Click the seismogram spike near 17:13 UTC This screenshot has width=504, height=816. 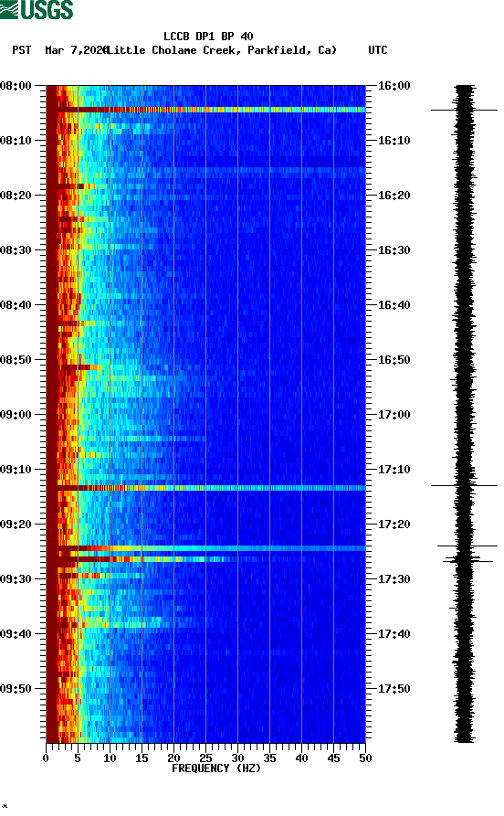click(x=464, y=485)
